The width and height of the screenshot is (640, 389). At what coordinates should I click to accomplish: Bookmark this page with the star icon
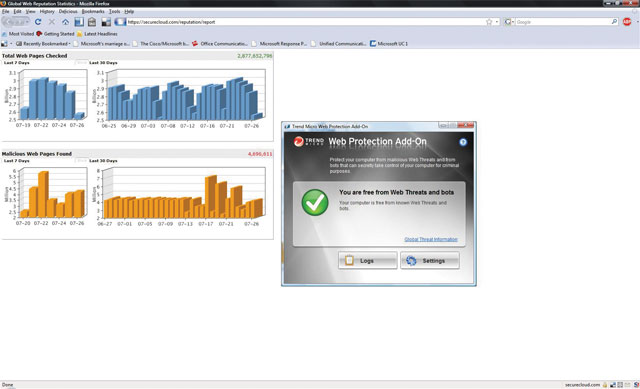pyautogui.click(x=489, y=22)
